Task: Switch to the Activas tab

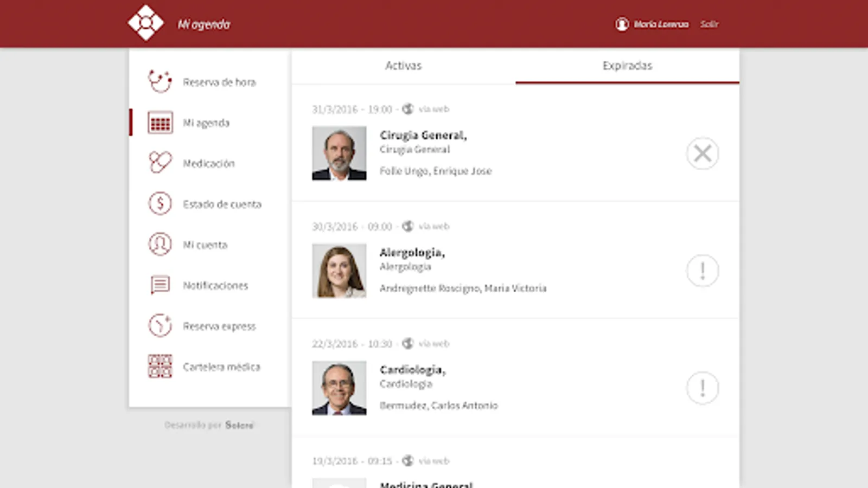Action: (x=403, y=66)
